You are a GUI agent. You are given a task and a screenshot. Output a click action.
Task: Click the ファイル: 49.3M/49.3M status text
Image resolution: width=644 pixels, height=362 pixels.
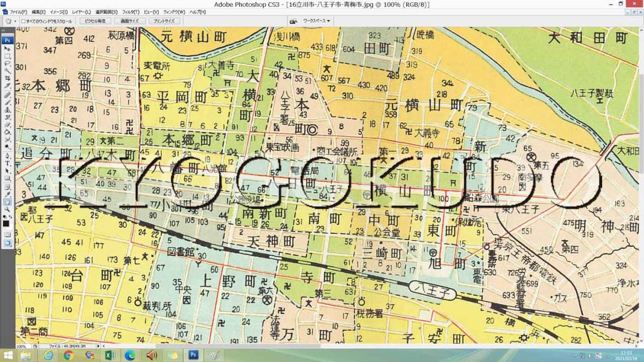click(x=67, y=346)
